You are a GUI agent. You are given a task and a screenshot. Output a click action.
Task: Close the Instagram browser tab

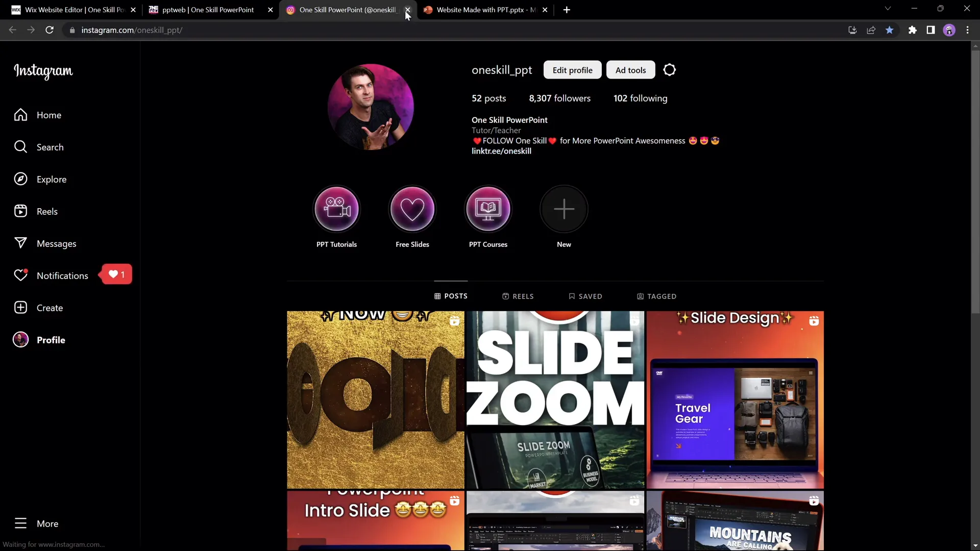tap(407, 10)
